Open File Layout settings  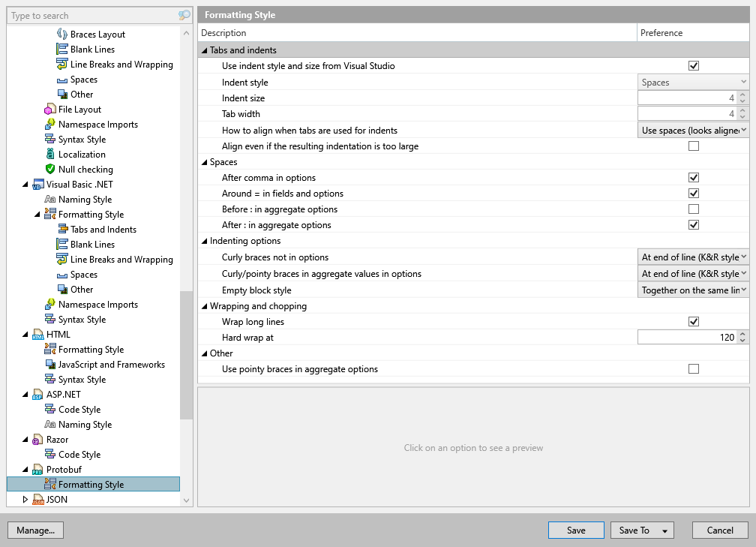49,109
